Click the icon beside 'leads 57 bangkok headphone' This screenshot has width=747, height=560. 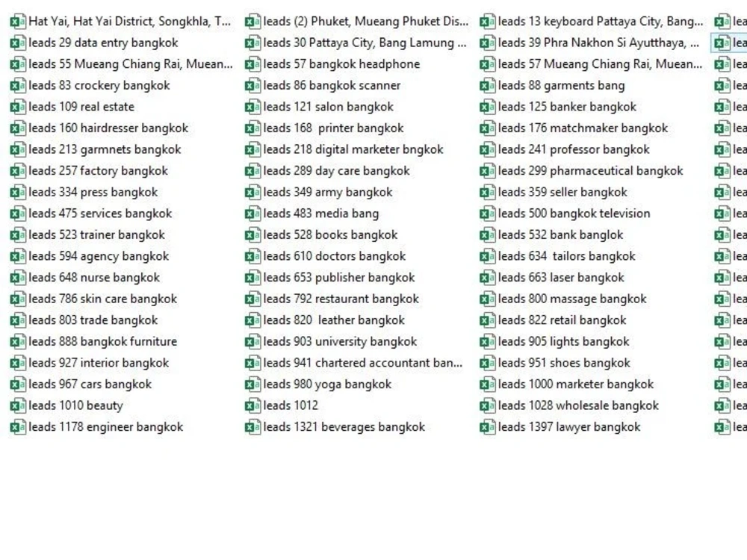coord(252,64)
